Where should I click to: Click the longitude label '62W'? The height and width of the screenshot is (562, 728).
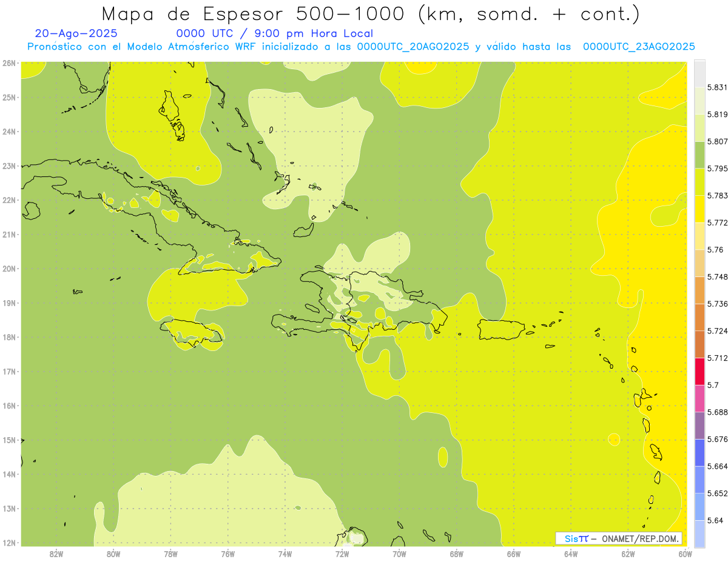point(628,553)
